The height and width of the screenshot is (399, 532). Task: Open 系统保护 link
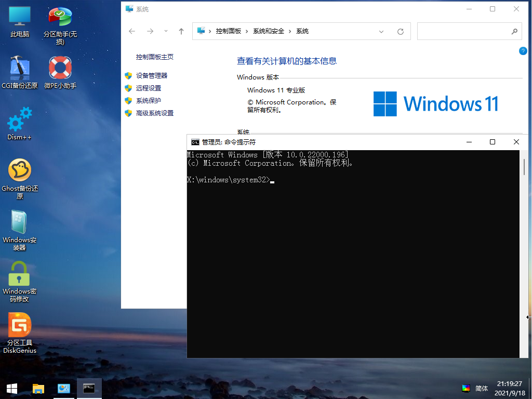pos(148,101)
